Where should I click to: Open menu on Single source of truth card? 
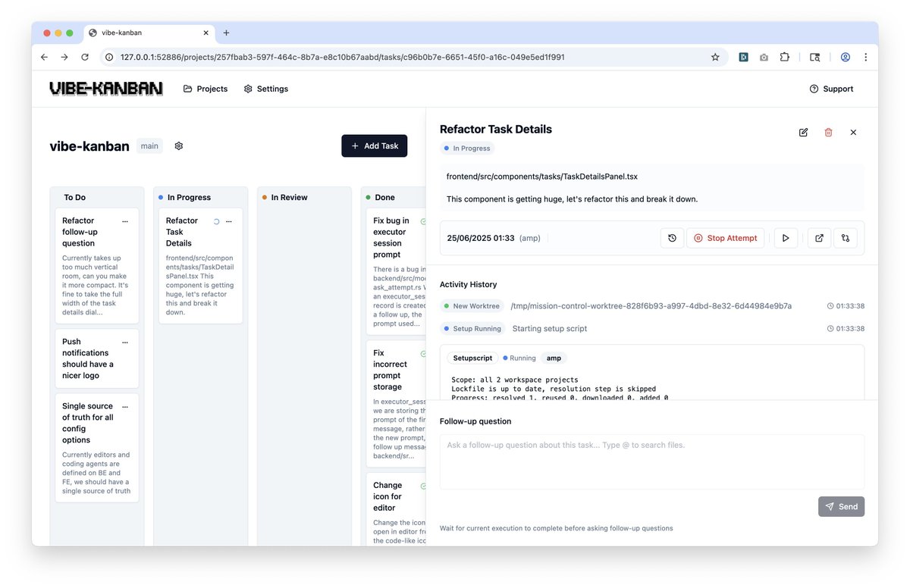point(125,407)
